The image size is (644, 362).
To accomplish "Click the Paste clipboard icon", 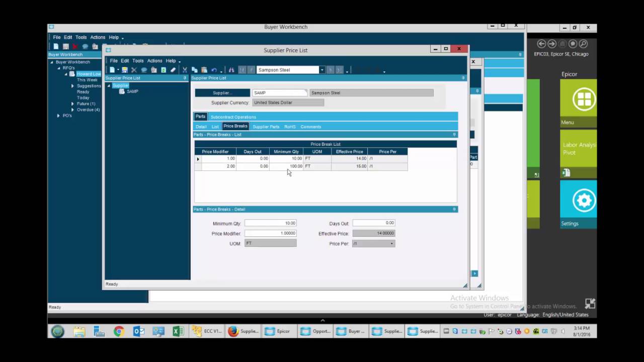I will pyautogui.click(x=204, y=70).
